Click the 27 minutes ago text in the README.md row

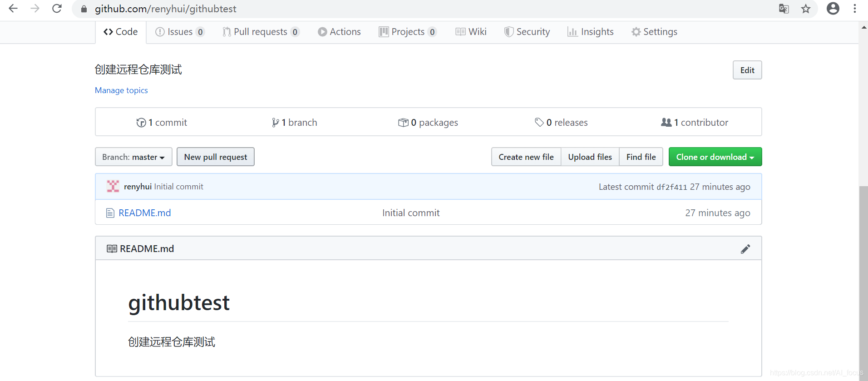tap(718, 213)
